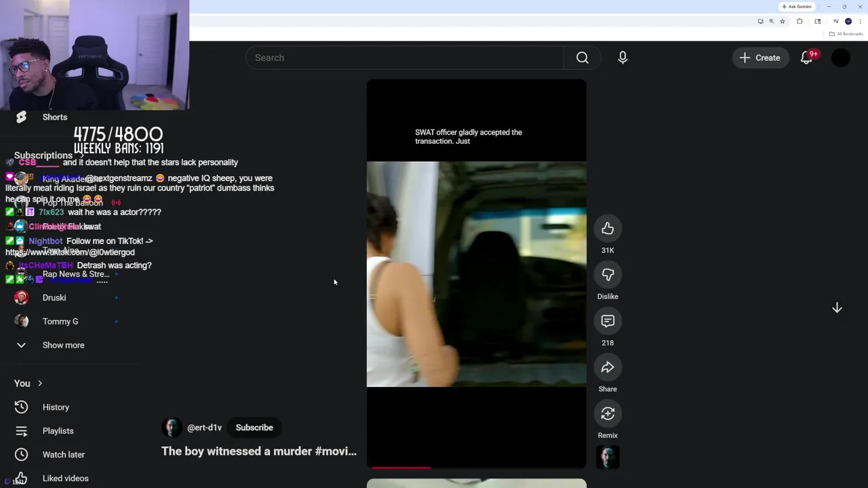Open Chrome zoom magnifier icon
868x488 pixels.
tap(771, 21)
